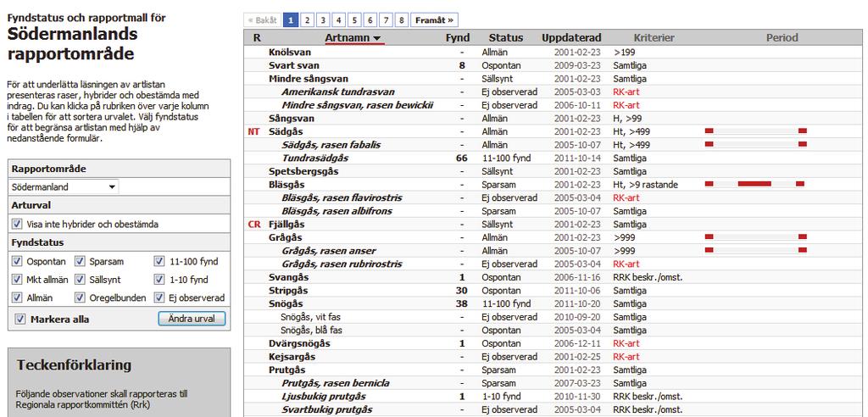Open the Södermanland rapportområde dropdown
Image resolution: width=868 pixels, height=417 pixels.
click(x=64, y=187)
